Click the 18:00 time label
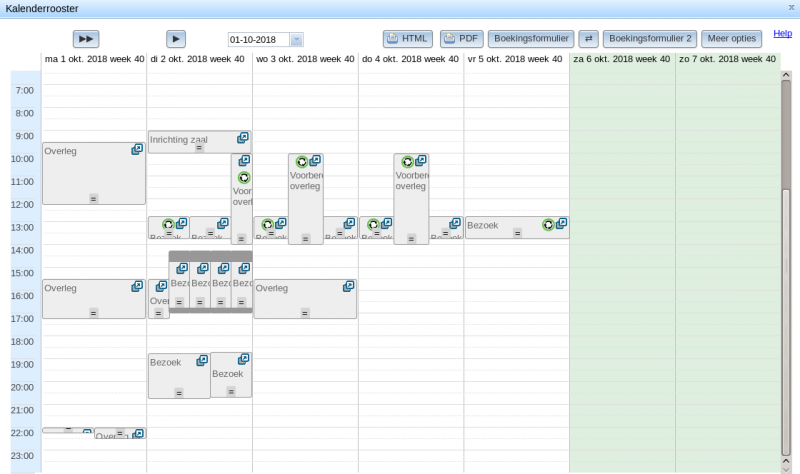Screen dimensions: 800x474 [22, 341]
